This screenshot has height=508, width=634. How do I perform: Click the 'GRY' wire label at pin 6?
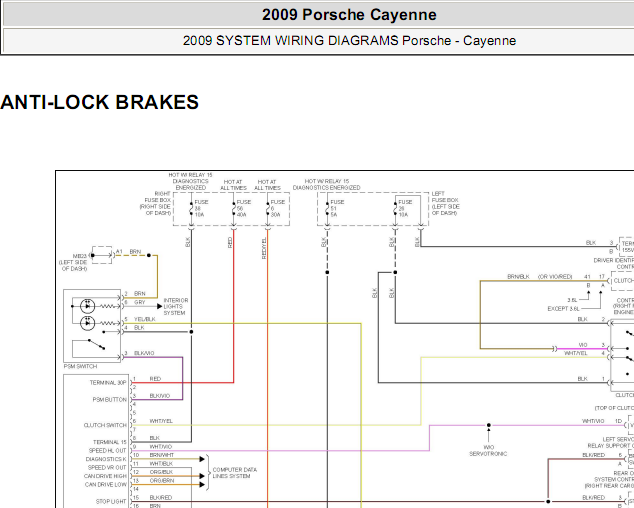pos(139,302)
